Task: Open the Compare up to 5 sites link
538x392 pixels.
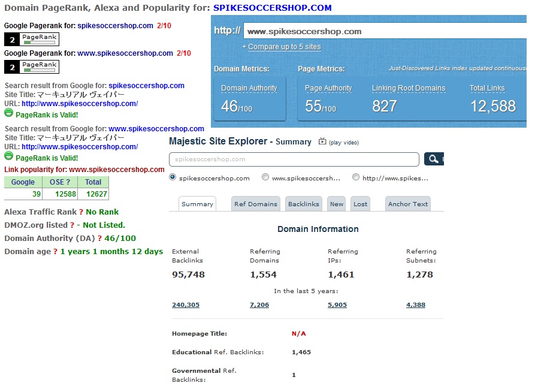Action: pyautogui.click(x=284, y=47)
